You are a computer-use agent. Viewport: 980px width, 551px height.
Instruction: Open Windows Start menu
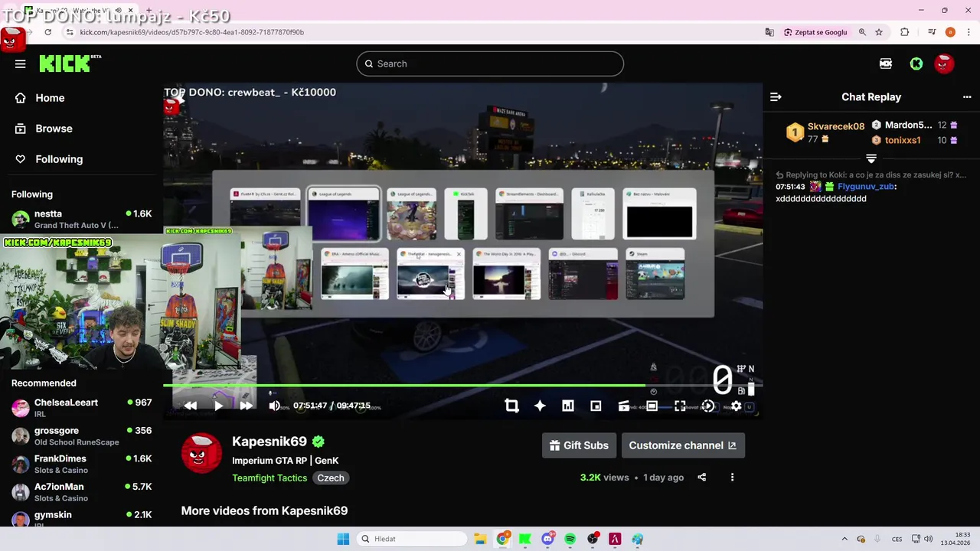(x=342, y=539)
